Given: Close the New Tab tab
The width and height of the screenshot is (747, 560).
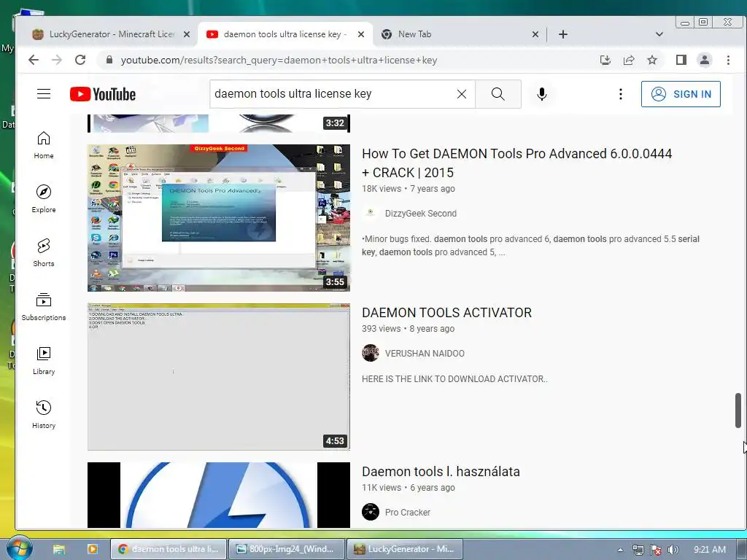Looking at the screenshot, I should (x=535, y=34).
